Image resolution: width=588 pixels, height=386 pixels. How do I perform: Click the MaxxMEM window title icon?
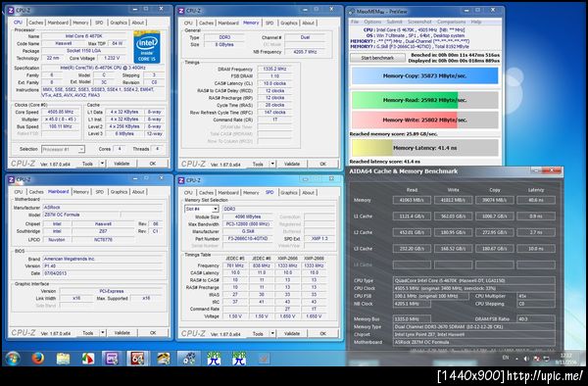352,12
